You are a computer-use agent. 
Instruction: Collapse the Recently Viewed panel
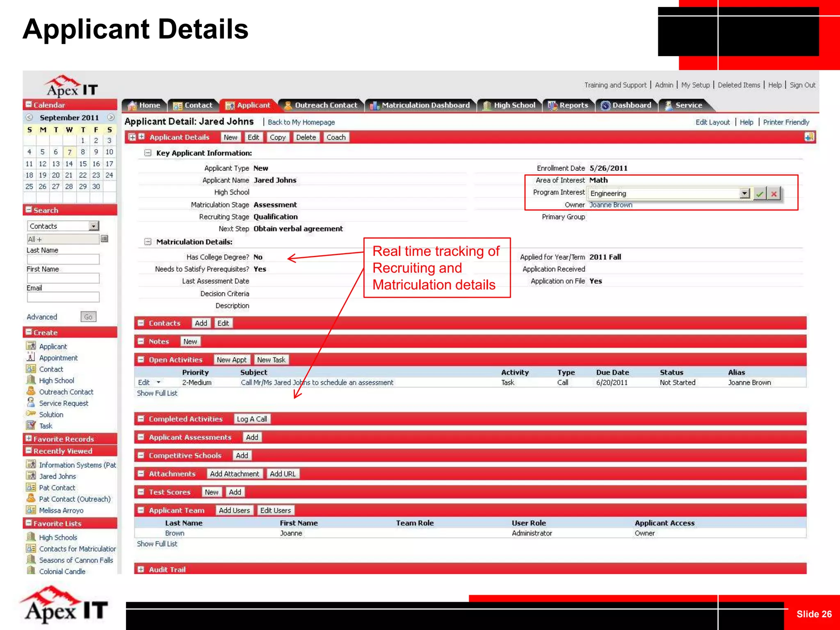[29, 450]
